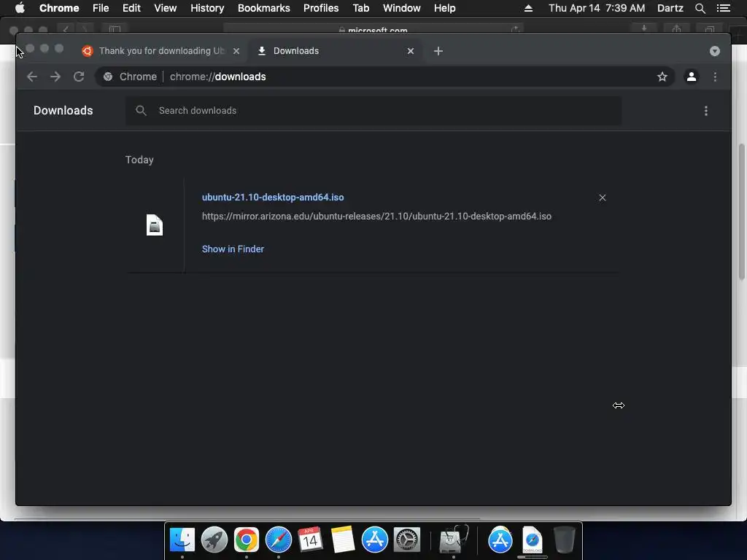Switch to Thank you for downloading tab

pyautogui.click(x=161, y=51)
